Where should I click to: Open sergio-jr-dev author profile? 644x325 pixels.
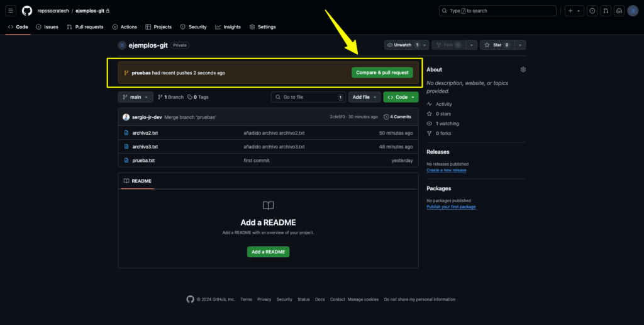[147, 117]
